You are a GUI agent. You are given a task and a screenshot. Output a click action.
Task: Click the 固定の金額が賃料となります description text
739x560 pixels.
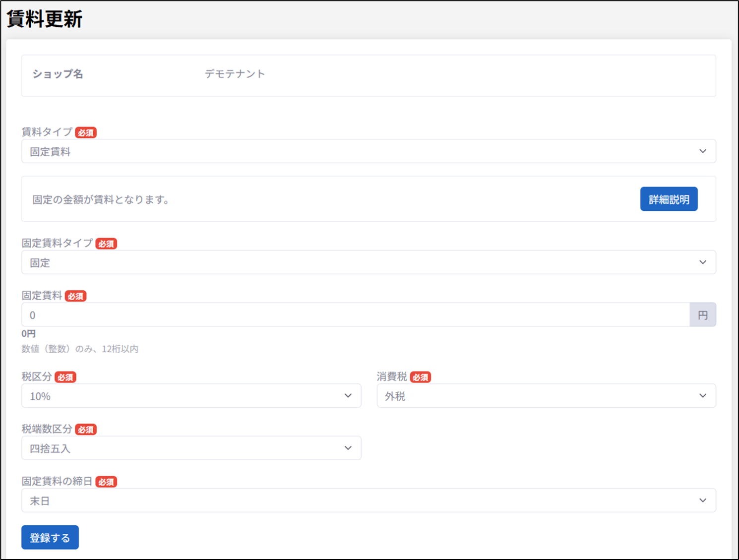coord(101,200)
